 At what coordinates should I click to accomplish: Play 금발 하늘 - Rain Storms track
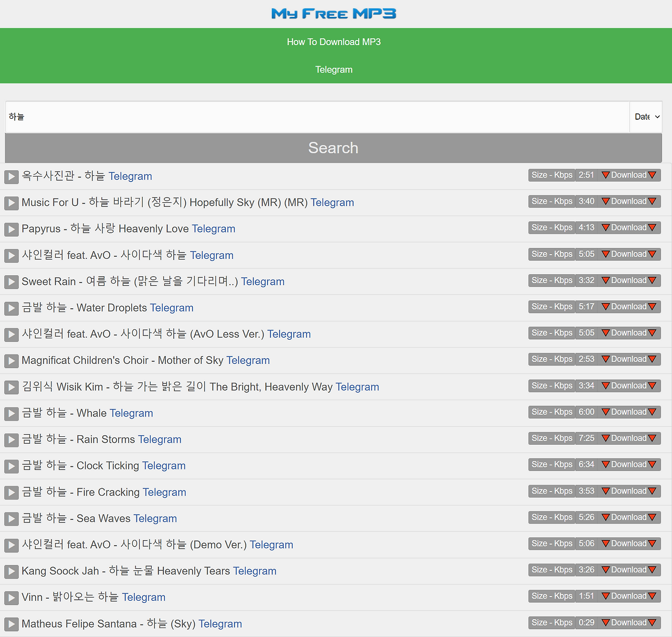(11, 440)
